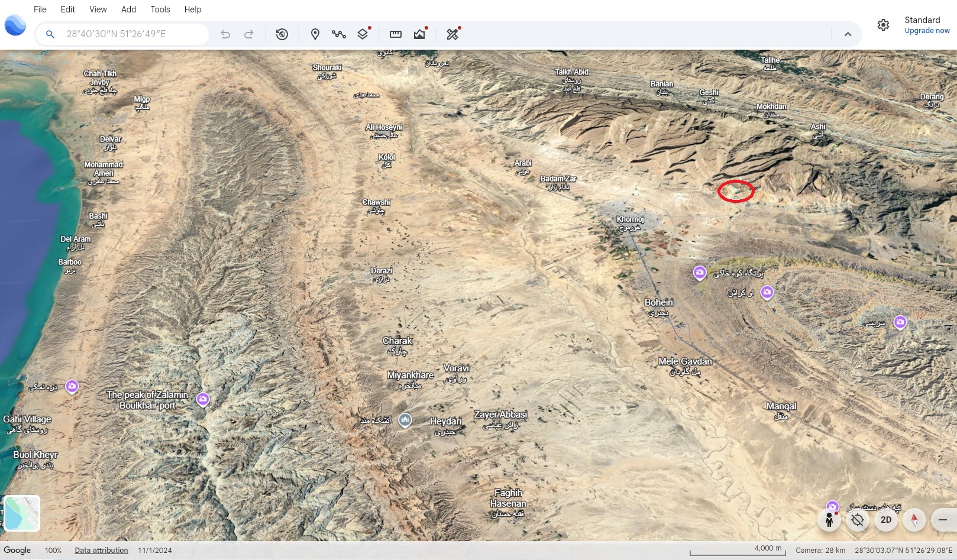Select the Mokhdan place label
Screen dimensions: 957x560
click(x=772, y=110)
